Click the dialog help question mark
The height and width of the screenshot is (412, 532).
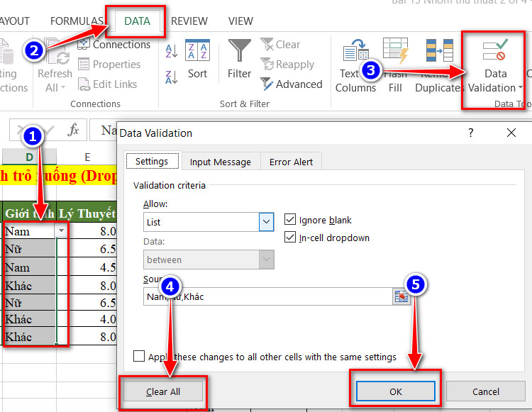coord(470,132)
